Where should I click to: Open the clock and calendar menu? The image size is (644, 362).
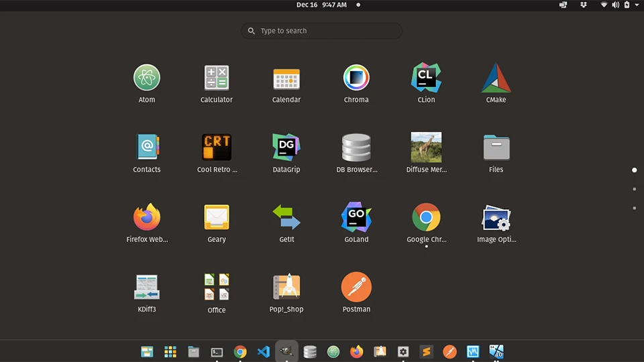(321, 5)
